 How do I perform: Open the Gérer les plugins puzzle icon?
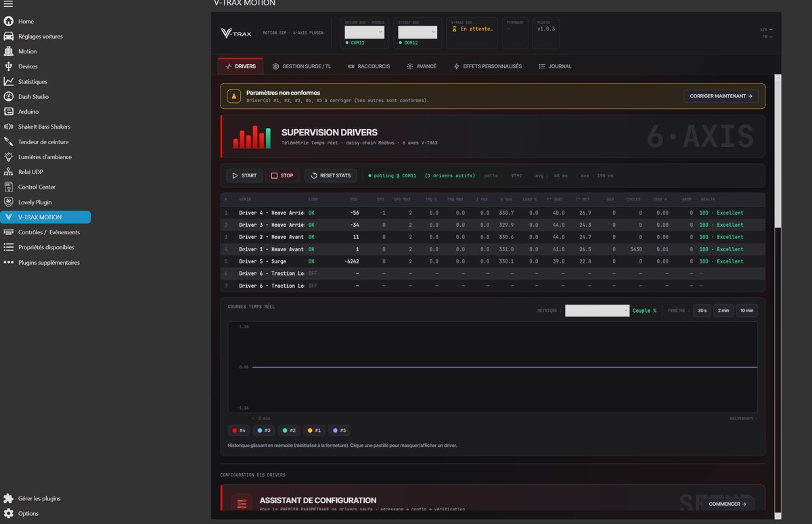tap(8, 498)
